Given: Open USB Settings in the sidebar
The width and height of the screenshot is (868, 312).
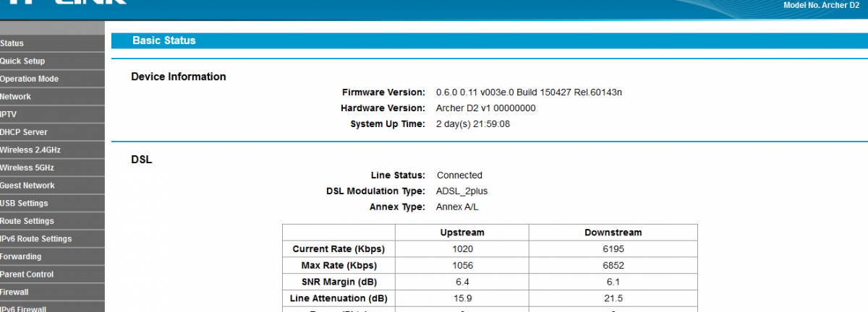Looking at the screenshot, I should 52,203.
